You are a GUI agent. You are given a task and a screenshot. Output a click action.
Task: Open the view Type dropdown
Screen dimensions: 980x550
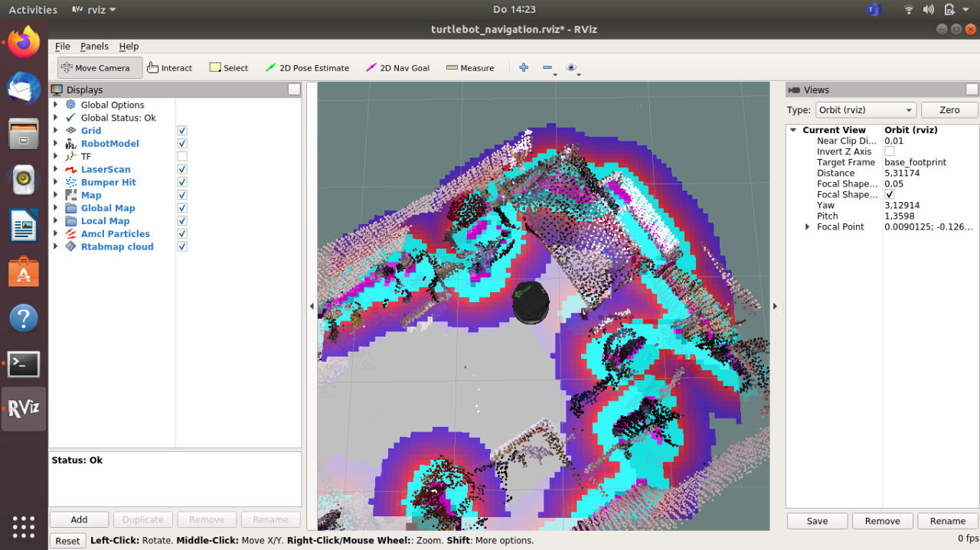(x=865, y=110)
